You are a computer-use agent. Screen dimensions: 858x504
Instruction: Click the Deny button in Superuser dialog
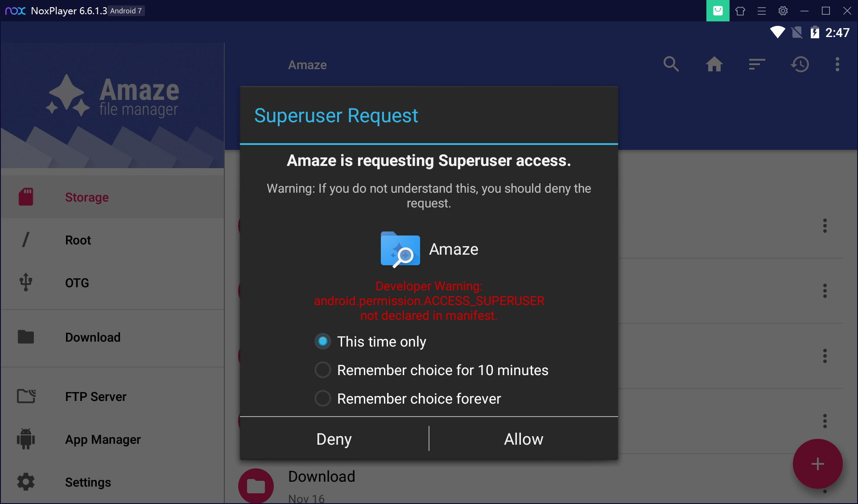(334, 439)
